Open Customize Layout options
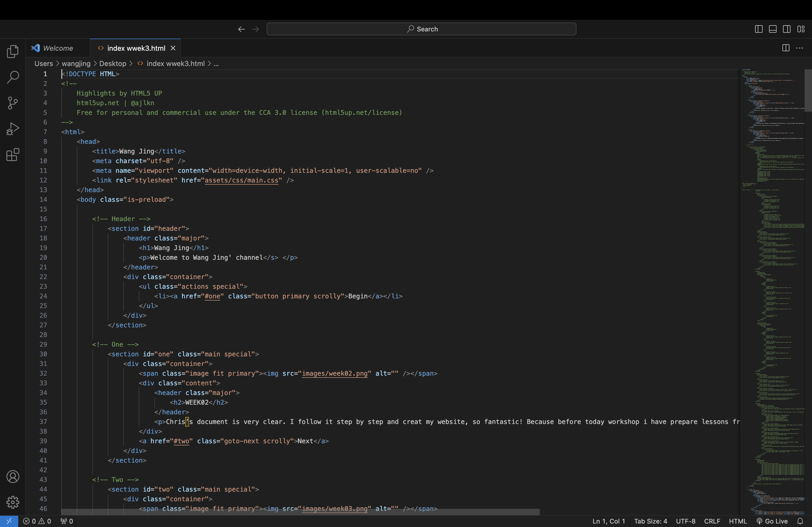The image size is (812, 527). 801,29
